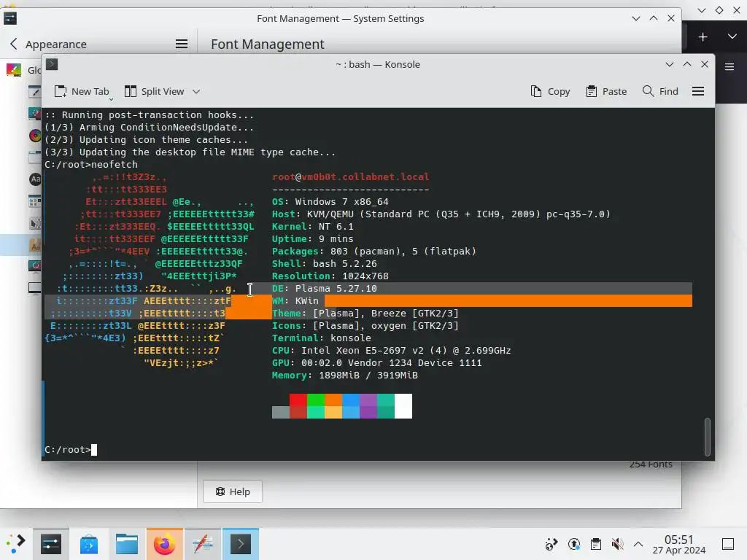
Task: Click the media/disk tray icon
Action: (551, 544)
